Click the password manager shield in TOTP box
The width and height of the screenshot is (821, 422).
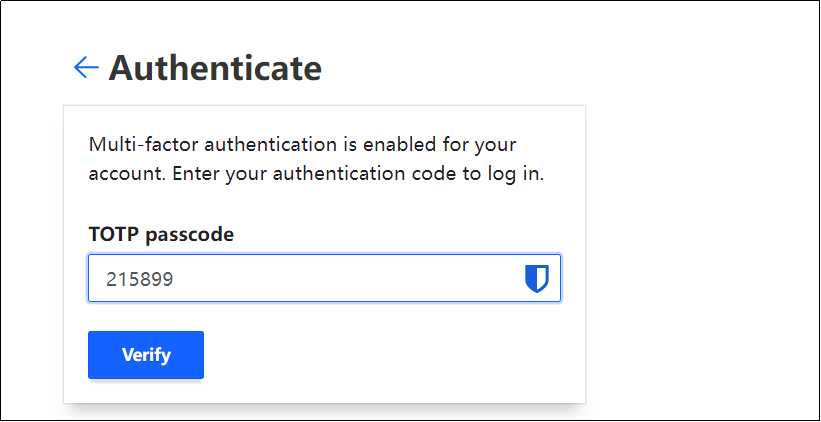point(537,279)
